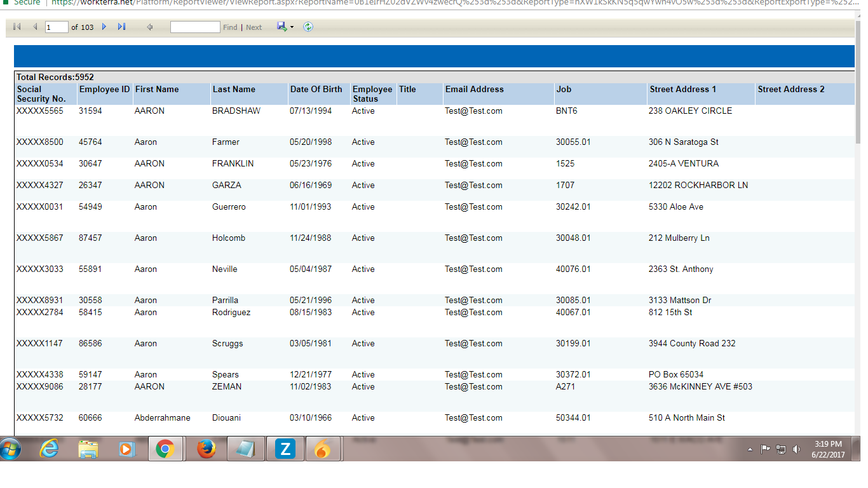Open Internet Explorer from the taskbar
This screenshot has width=868, height=488.
49,449
